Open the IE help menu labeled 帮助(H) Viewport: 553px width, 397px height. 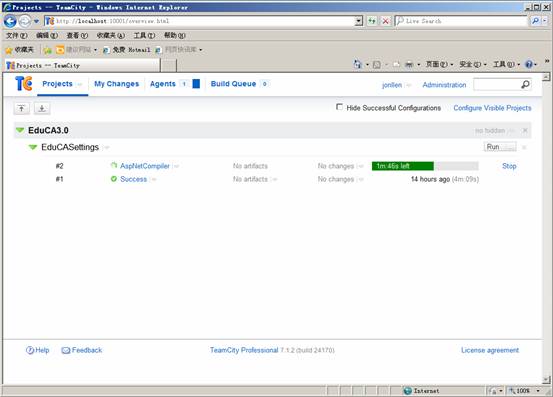[x=175, y=36]
